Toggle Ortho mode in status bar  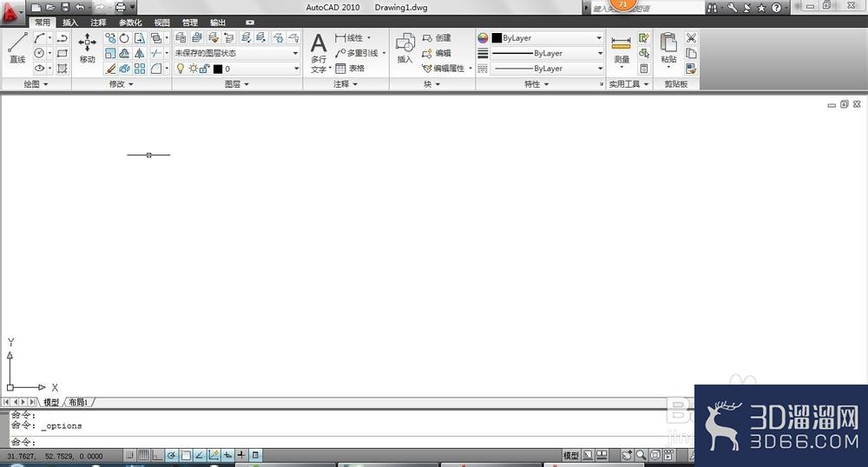pos(157,456)
